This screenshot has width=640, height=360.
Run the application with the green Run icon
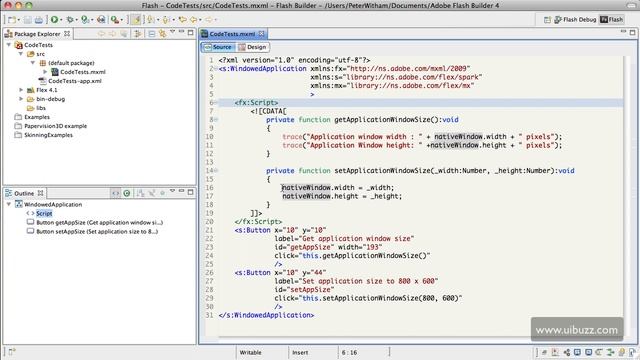(x=54, y=19)
